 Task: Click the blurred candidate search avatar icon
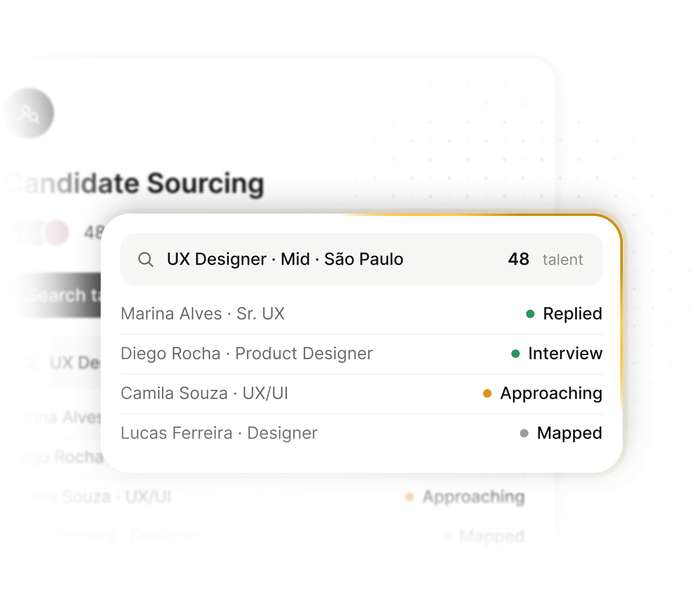[29, 113]
